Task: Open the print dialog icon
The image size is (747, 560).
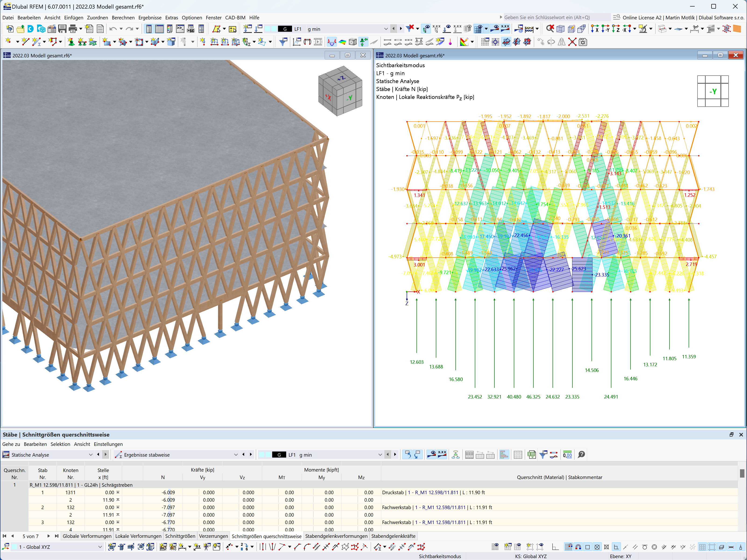Action: click(73, 29)
